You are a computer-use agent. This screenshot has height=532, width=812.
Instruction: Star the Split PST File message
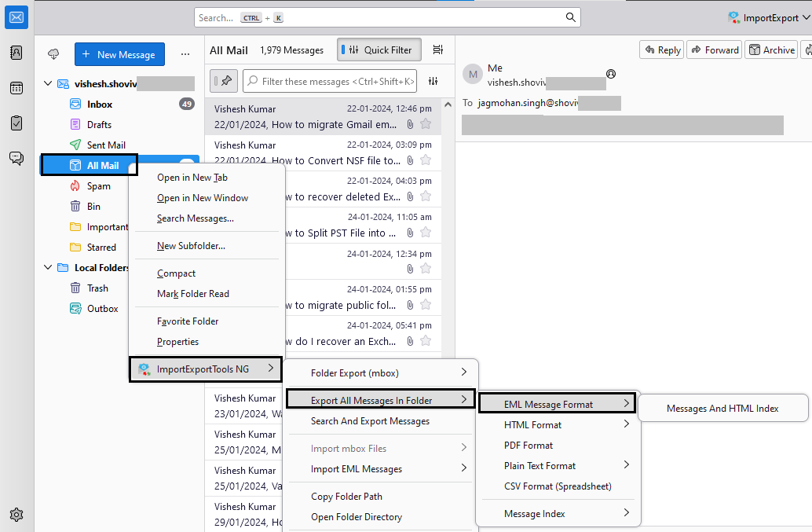coord(426,233)
